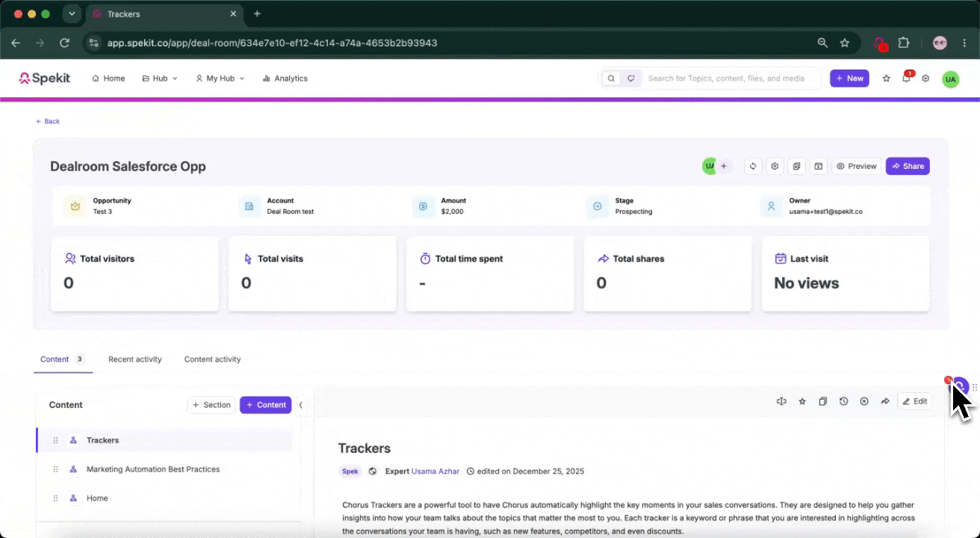
Task: Expand the Hub dropdown menu
Action: pyautogui.click(x=160, y=78)
